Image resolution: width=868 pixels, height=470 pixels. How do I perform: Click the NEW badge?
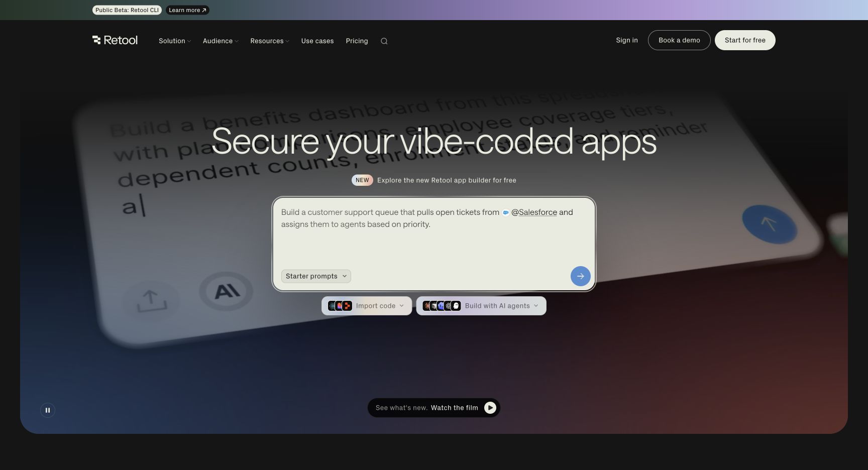coord(362,180)
